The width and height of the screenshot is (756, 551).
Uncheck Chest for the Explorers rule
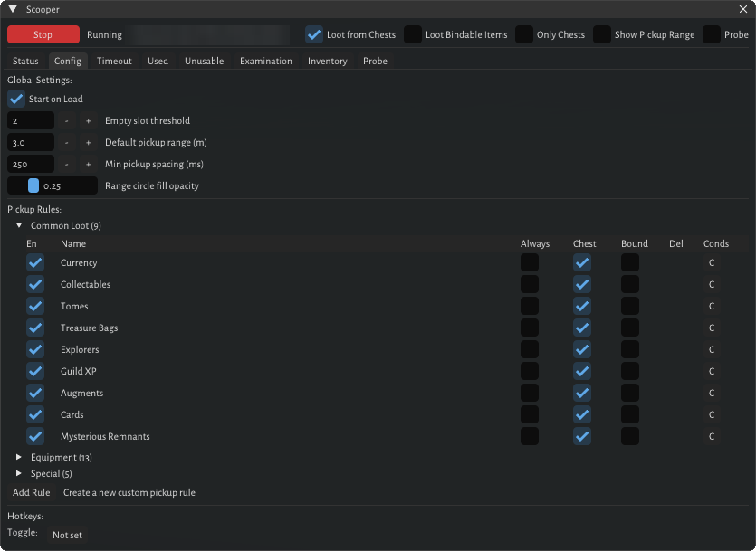[x=582, y=349]
